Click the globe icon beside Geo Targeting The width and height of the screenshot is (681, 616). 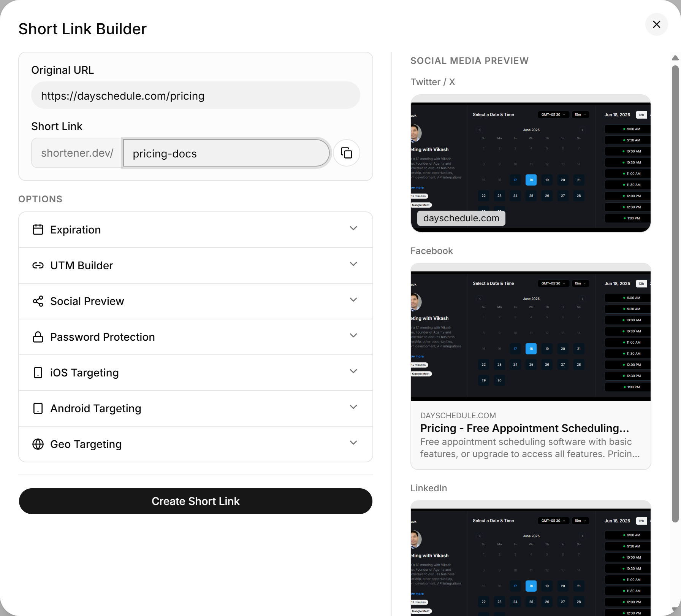tap(38, 444)
